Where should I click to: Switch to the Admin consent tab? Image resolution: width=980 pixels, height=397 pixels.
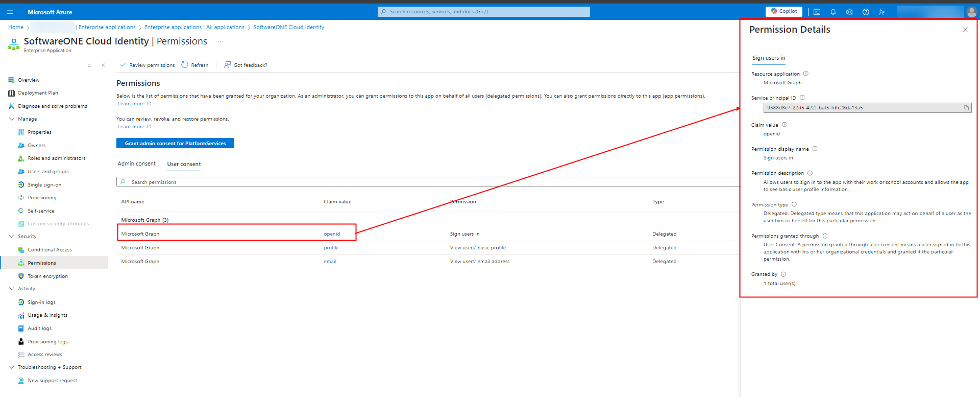136,164
